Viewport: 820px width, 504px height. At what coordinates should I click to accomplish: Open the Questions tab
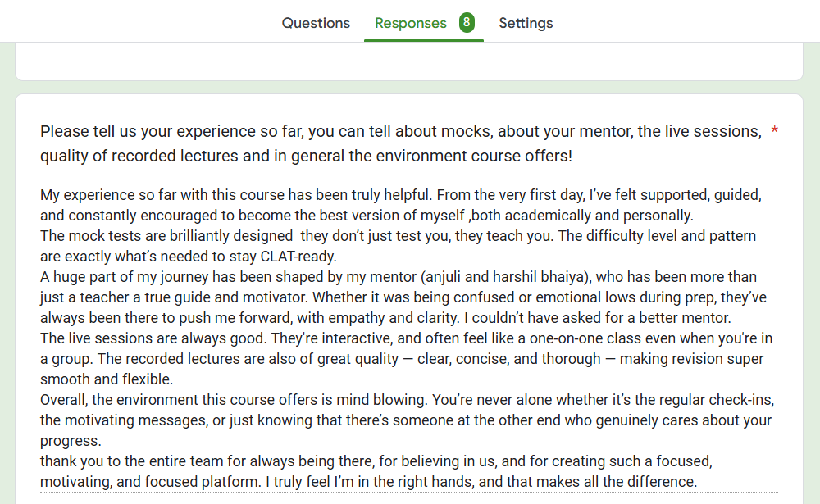pos(316,23)
